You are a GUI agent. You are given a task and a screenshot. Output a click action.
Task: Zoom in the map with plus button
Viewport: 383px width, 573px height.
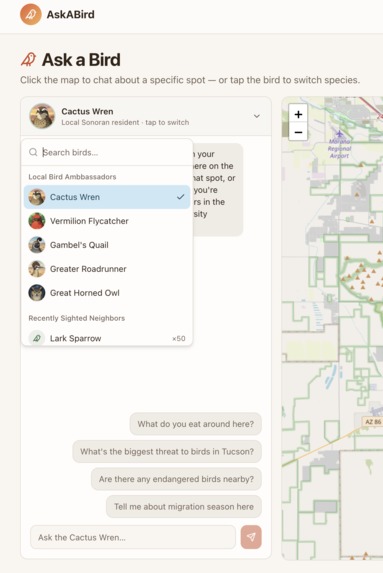(298, 114)
